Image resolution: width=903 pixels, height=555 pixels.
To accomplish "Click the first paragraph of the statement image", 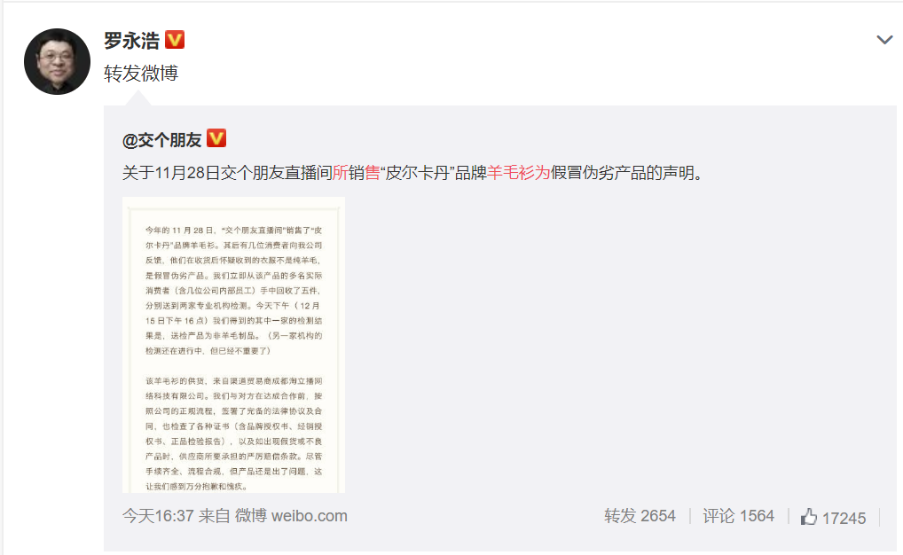I will [x=234, y=290].
